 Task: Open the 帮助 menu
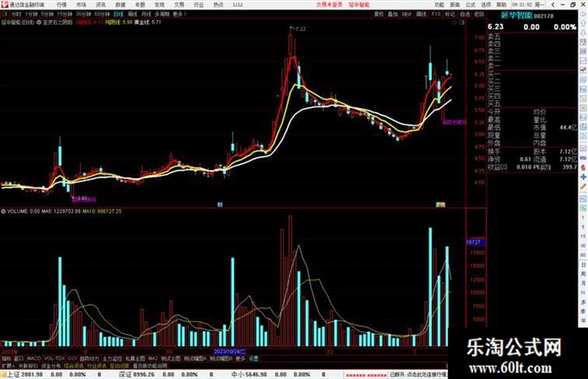pyautogui.click(x=502, y=4)
